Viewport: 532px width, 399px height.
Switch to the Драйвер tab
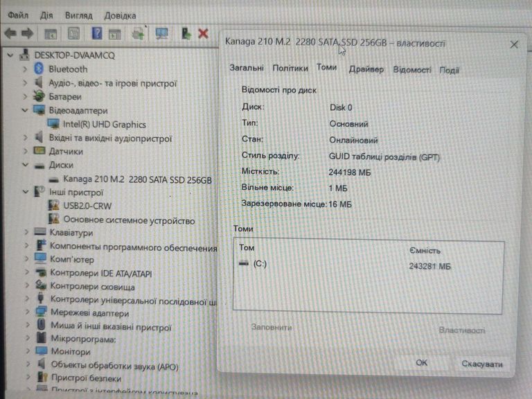tap(366, 69)
